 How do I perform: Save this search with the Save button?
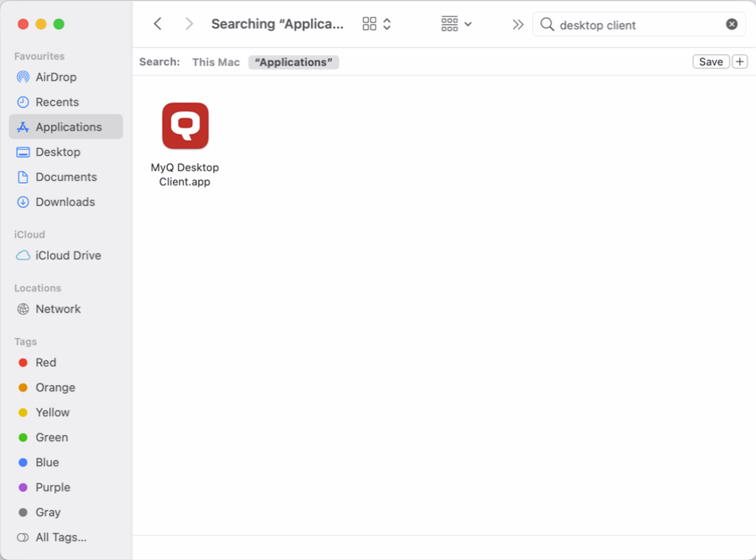click(x=711, y=61)
